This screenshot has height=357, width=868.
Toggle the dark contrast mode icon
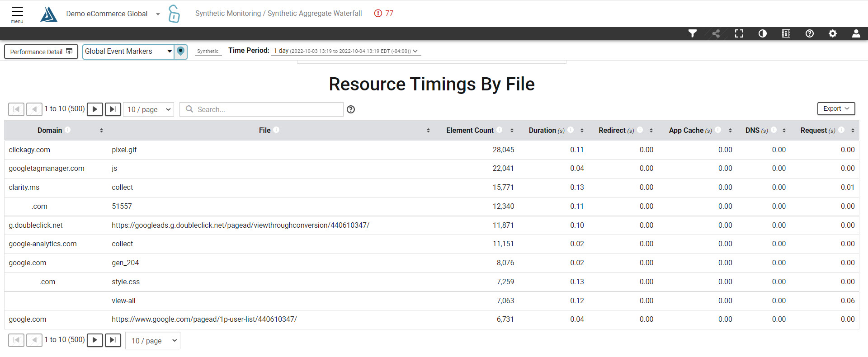point(763,33)
